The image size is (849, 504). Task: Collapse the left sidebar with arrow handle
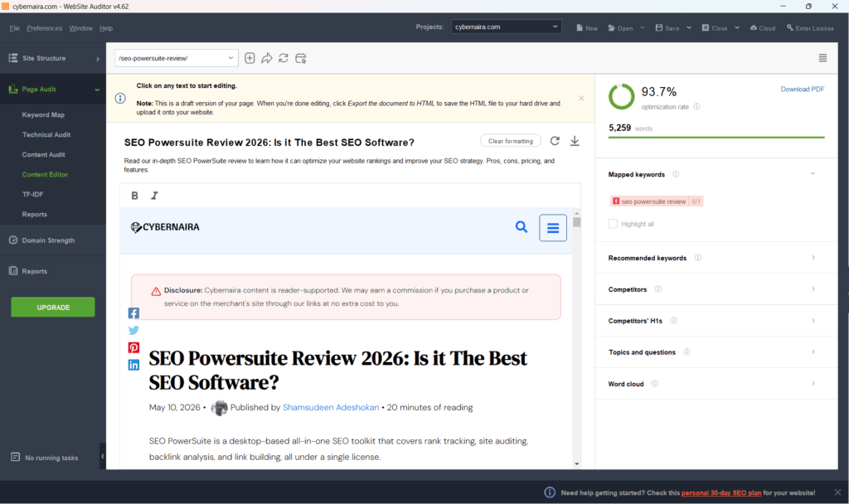click(103, 457)
